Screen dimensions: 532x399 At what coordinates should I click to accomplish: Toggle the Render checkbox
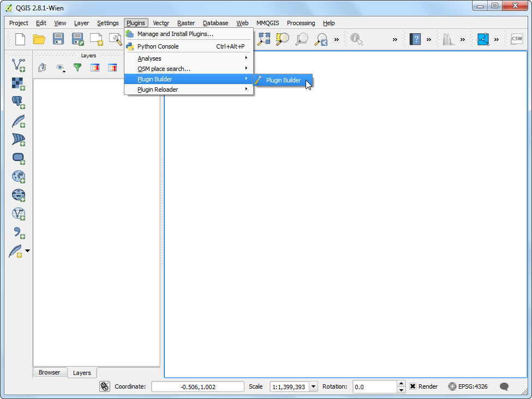coord(413,386)
